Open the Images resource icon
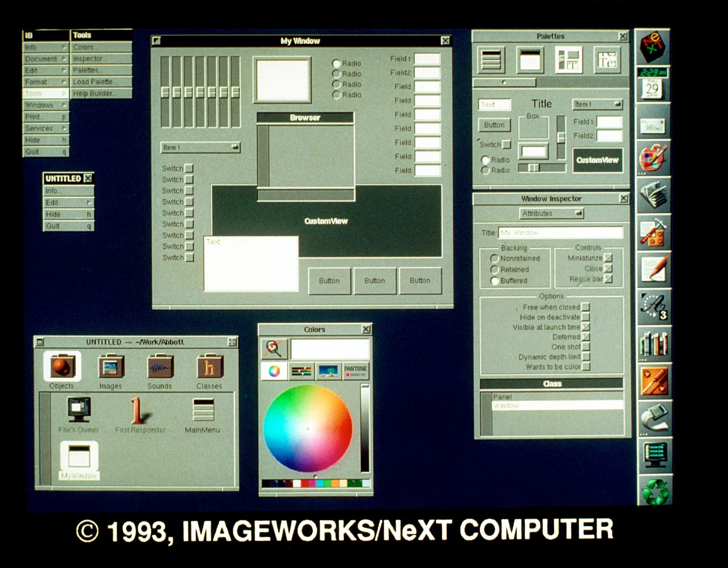The image size is (728, 568). (111, 367)
